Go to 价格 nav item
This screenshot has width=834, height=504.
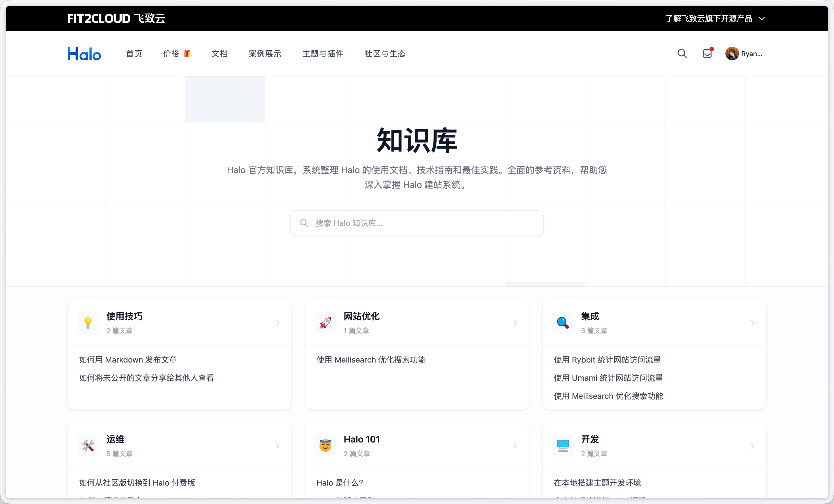coord(171,54)
